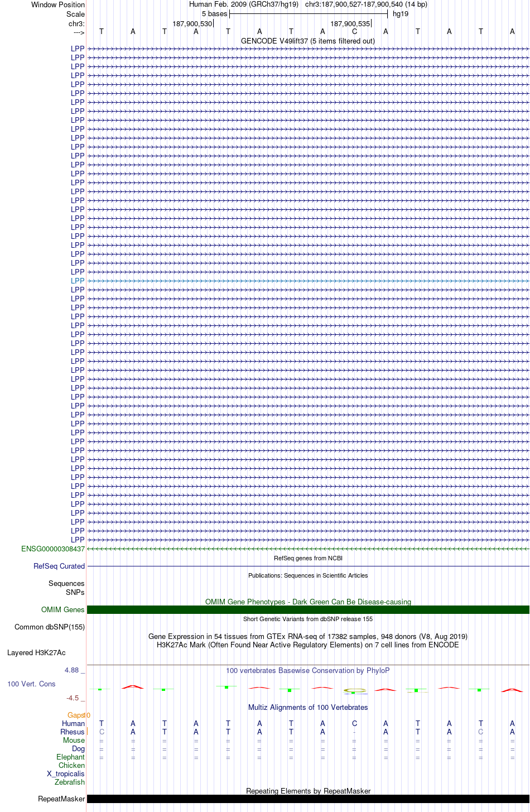Open GENCODE V49lift37 track title
The height and width of the screenshot is (812, 530).
308,41
